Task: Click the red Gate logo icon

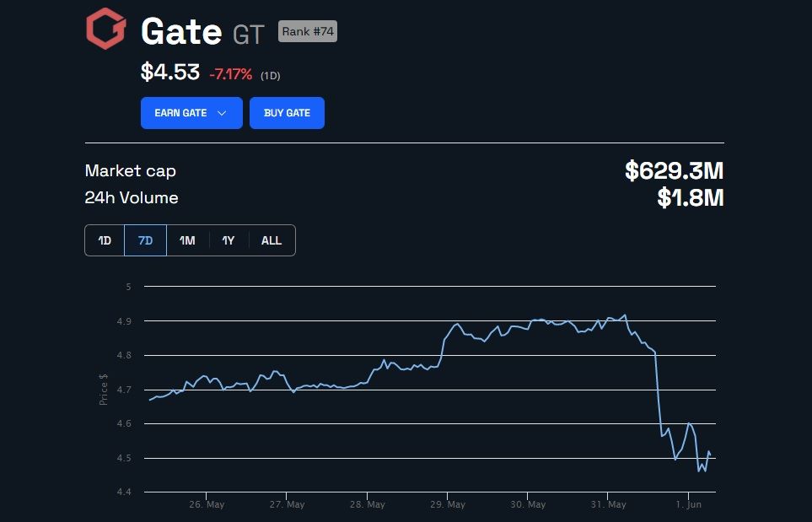Action: click(105, 30)
